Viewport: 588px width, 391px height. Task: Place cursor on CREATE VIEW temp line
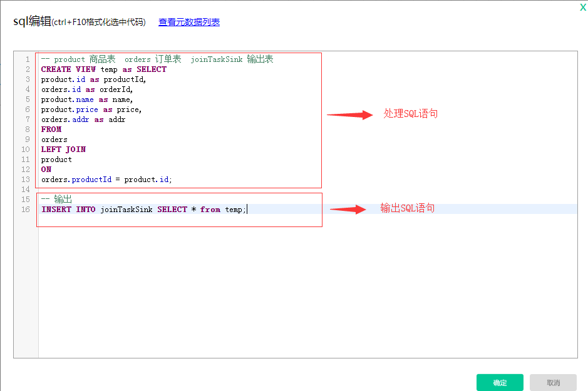(x=104, y=69)
